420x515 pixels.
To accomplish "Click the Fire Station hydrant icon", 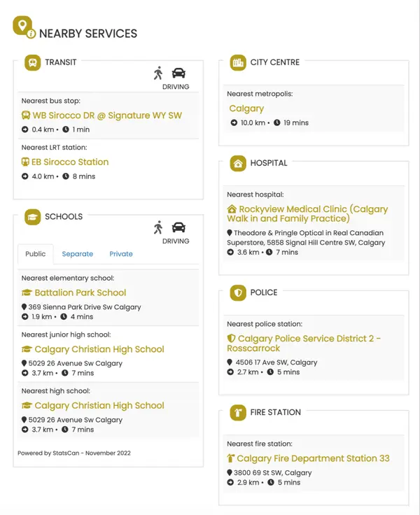I will [x=238, y=413].
